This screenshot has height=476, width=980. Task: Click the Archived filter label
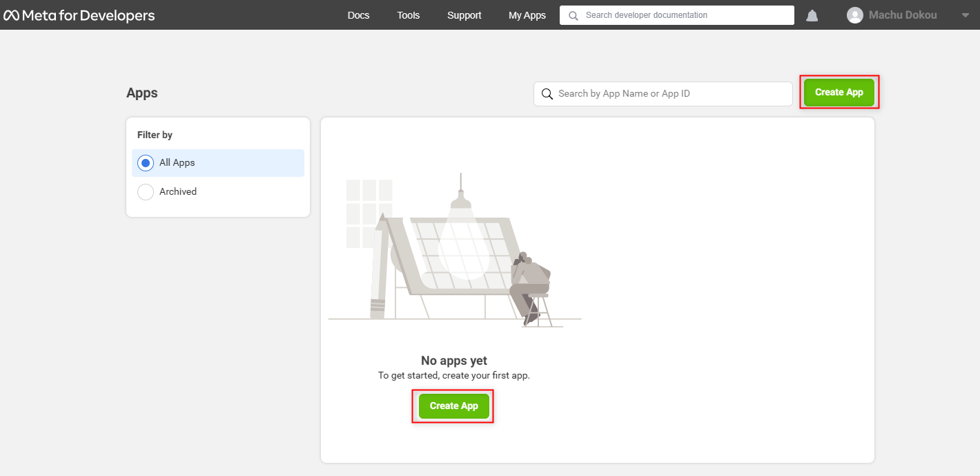coord(178,192)
